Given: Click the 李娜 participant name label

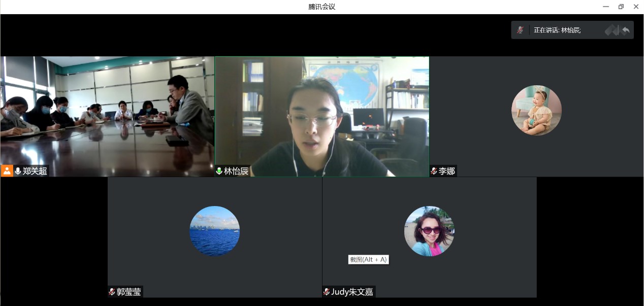Looking at the screenshot, I should pos(447,171).
